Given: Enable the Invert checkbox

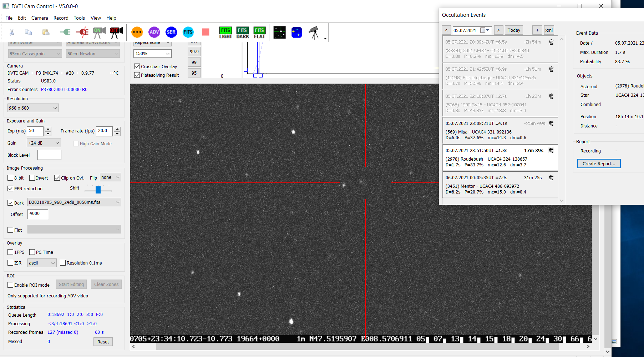Looking at the screenshot, I should [x=32, y=178].
